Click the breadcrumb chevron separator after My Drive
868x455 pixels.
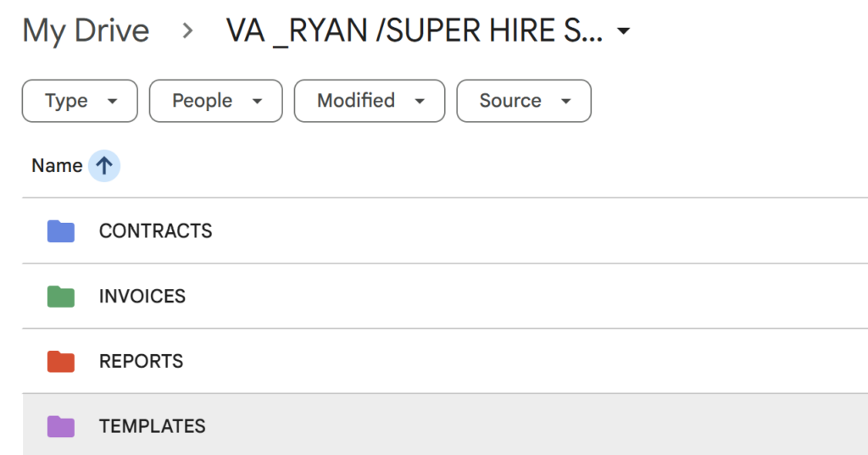click(187, 31)
